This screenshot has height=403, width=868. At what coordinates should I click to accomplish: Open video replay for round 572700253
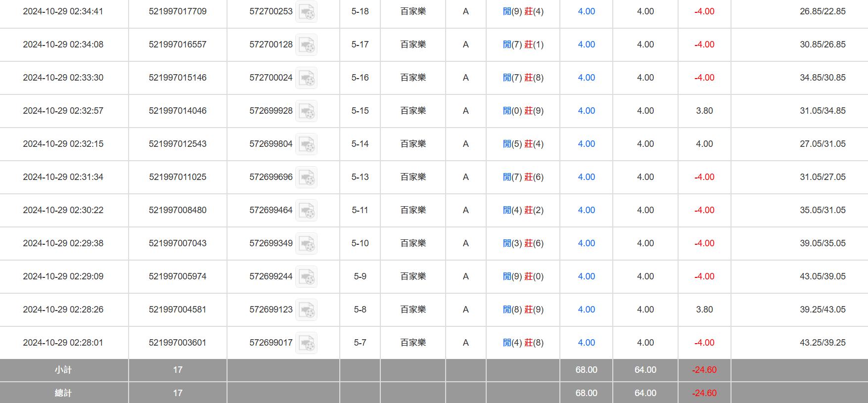[307, 12]
